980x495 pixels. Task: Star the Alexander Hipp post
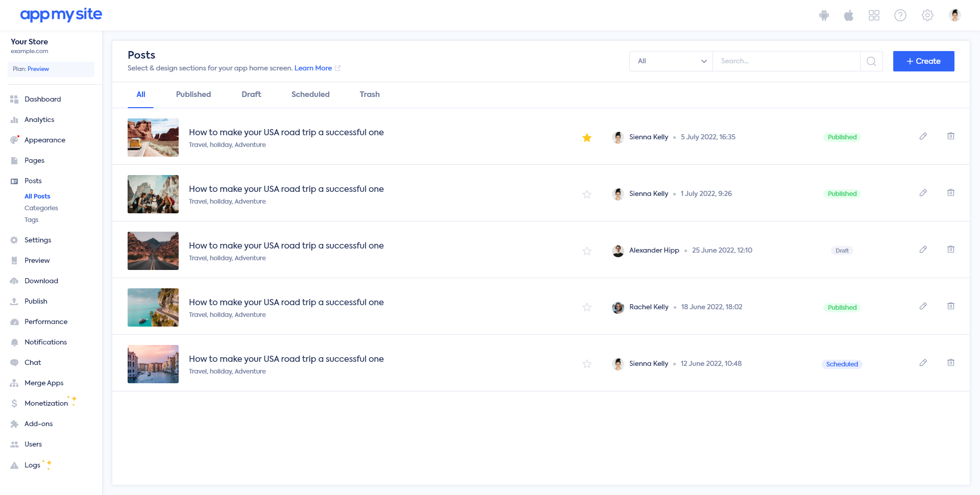587,251
